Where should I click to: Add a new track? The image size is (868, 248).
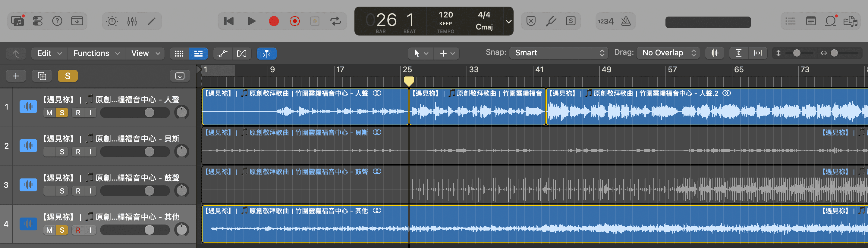pos(15,76)
